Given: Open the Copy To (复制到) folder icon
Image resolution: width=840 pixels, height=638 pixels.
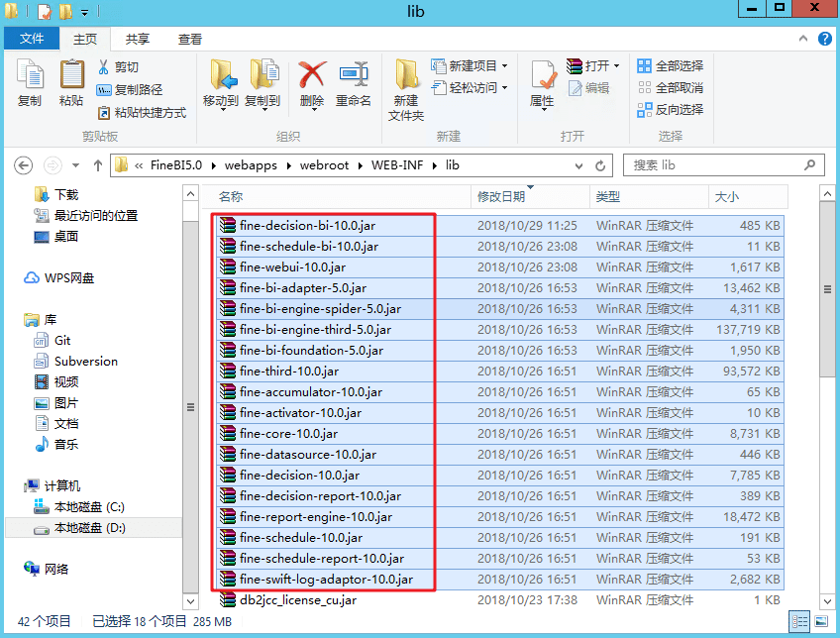Looking at the screenshot, I should click(263, 74).
